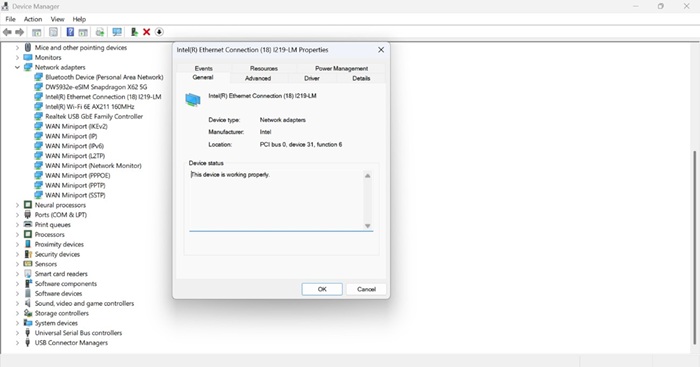The image size is (700, 367).
Task: Click the Security devices category icon
Action: click(x=28, y=254)
